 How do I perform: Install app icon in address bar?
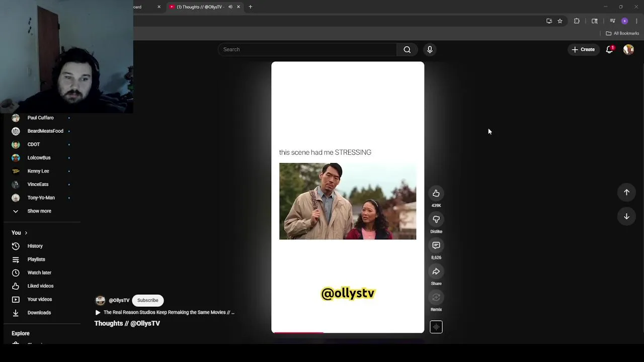[x=549, y=21]
